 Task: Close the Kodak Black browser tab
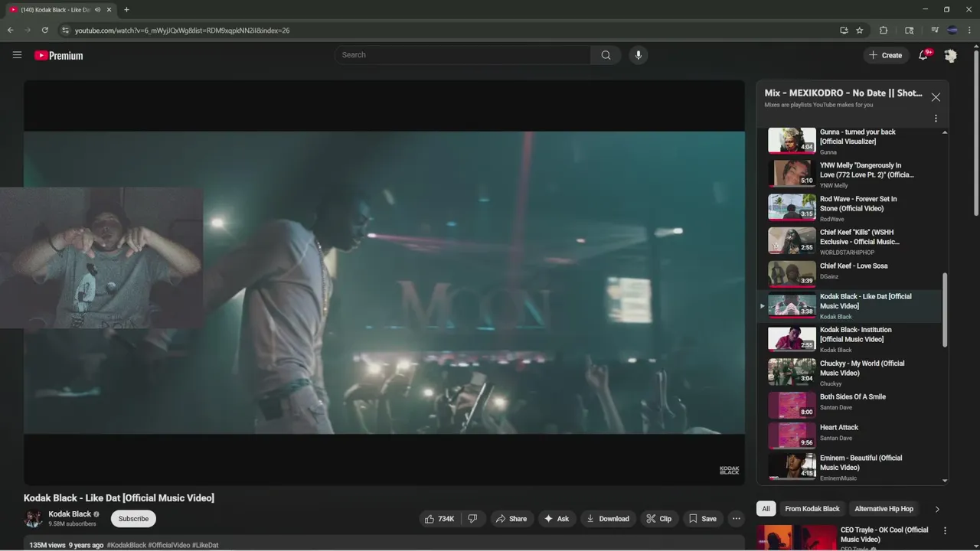coord(109,10)
